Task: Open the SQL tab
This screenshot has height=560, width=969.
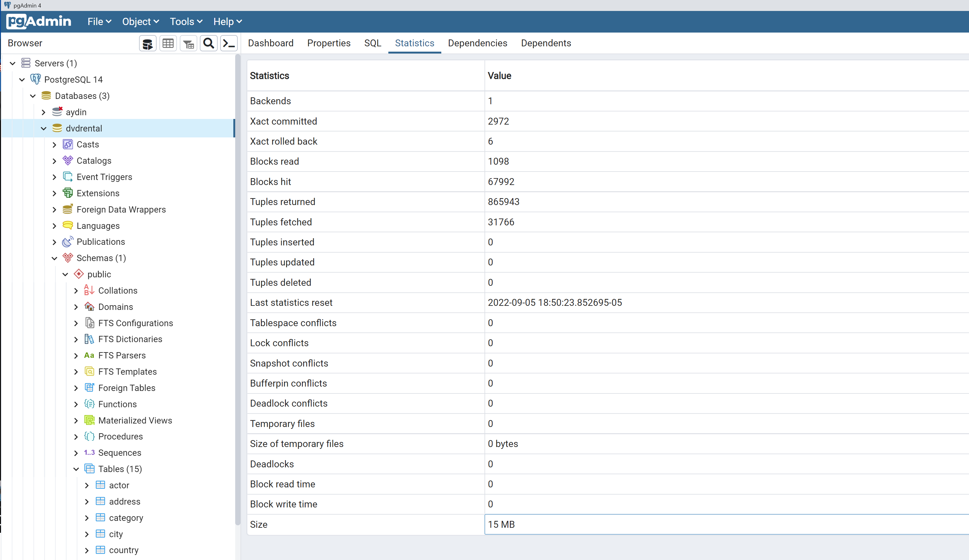Action: (x=372, y=43)
